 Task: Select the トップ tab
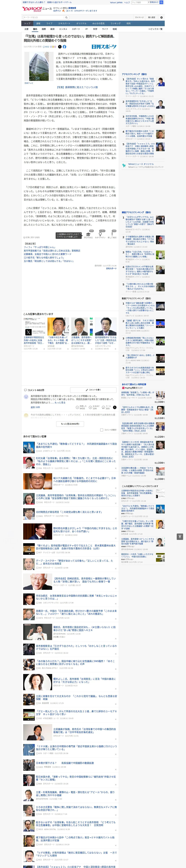[x=27, y=23]
